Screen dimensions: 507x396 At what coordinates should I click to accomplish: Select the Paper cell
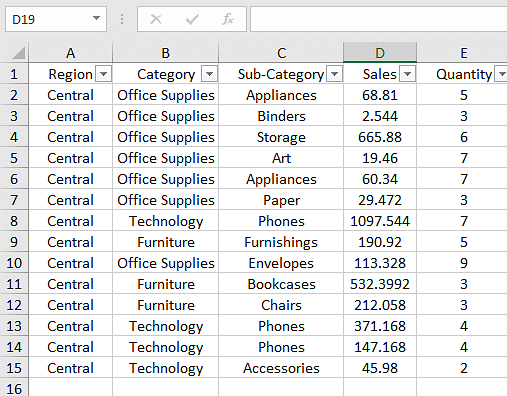(x=281, y=200)
